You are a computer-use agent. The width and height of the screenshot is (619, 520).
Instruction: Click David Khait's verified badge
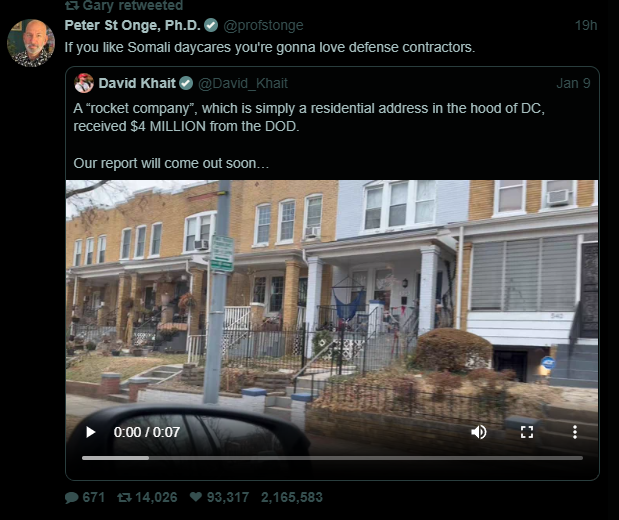(186, 83)
